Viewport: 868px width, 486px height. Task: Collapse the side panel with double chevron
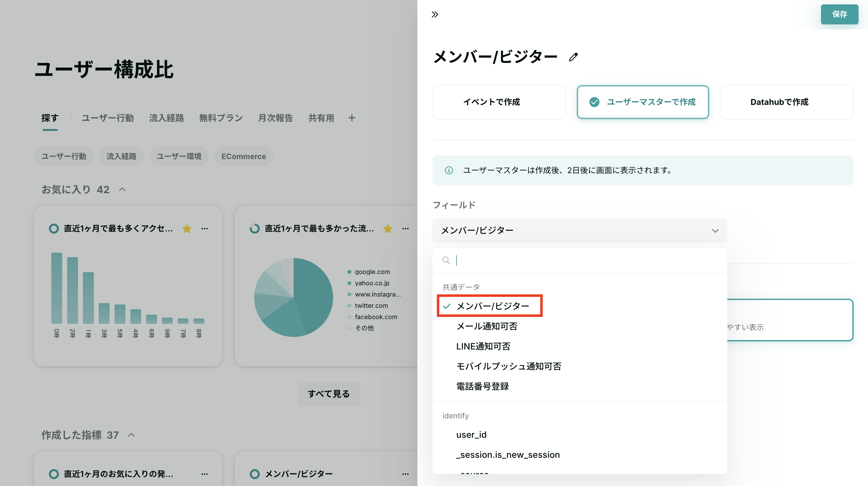coord(435,14)
